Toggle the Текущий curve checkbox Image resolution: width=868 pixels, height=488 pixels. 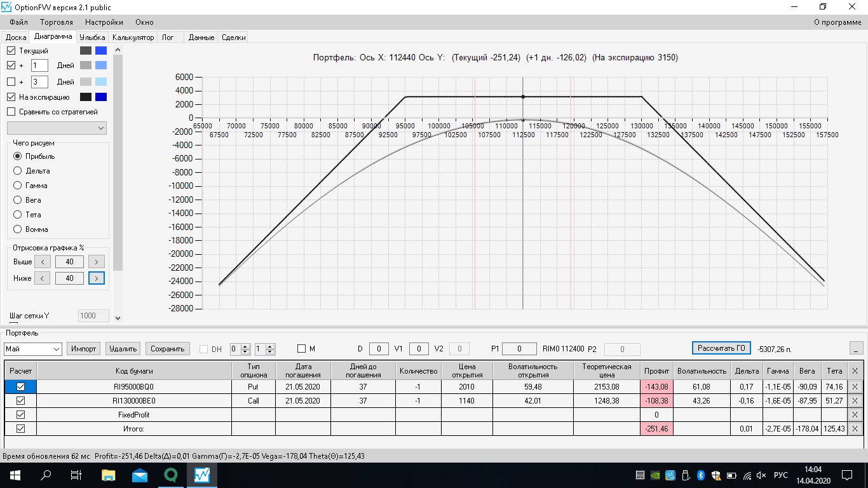pos(11,51)
